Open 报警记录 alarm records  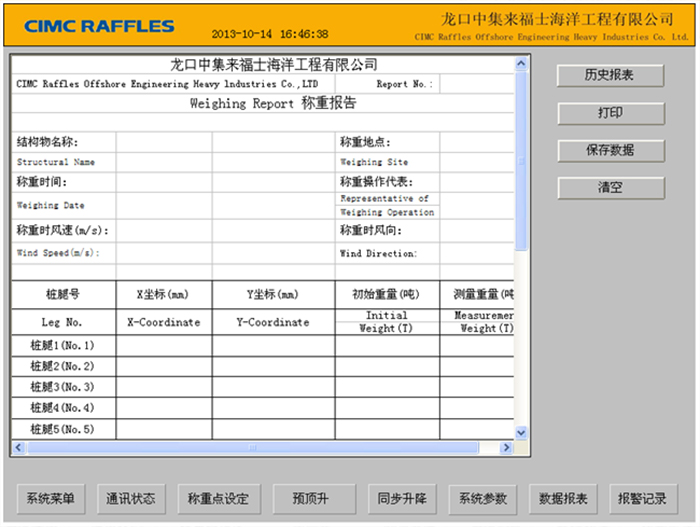(x=643, y=498)
